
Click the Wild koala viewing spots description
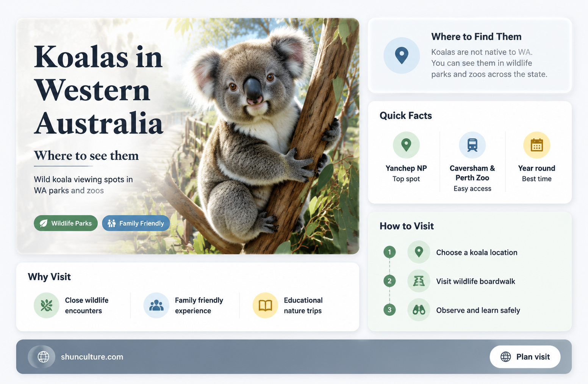tap(83, 185)
